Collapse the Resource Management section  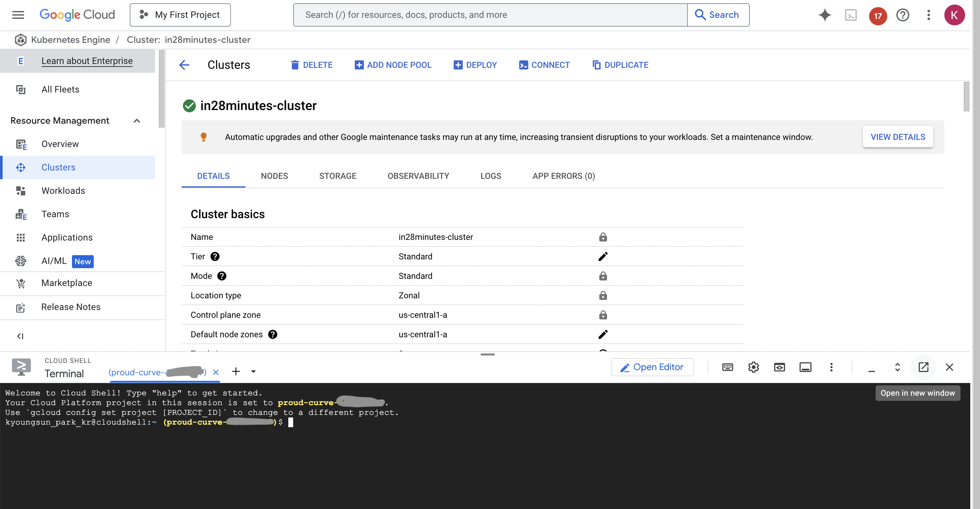(137, 121)
